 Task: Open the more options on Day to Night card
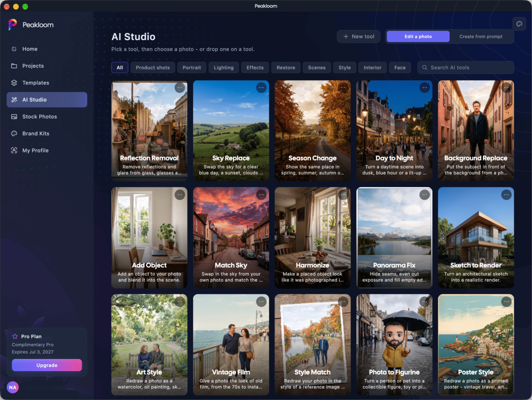tap(424, 88)
